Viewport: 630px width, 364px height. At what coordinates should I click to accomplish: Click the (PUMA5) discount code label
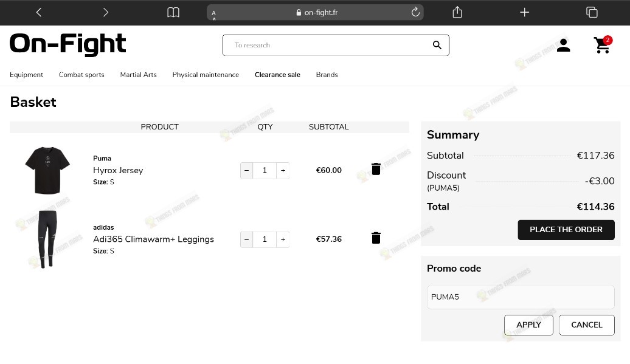click(x=443, y=188)
